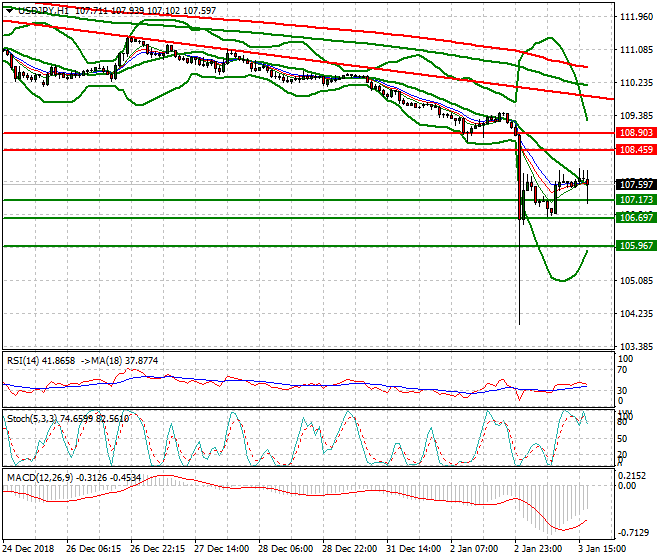This screenshot has width=660, height=560.
Task: Click the 28 Dec 22:00 time label
Action: tap(349, 549)
